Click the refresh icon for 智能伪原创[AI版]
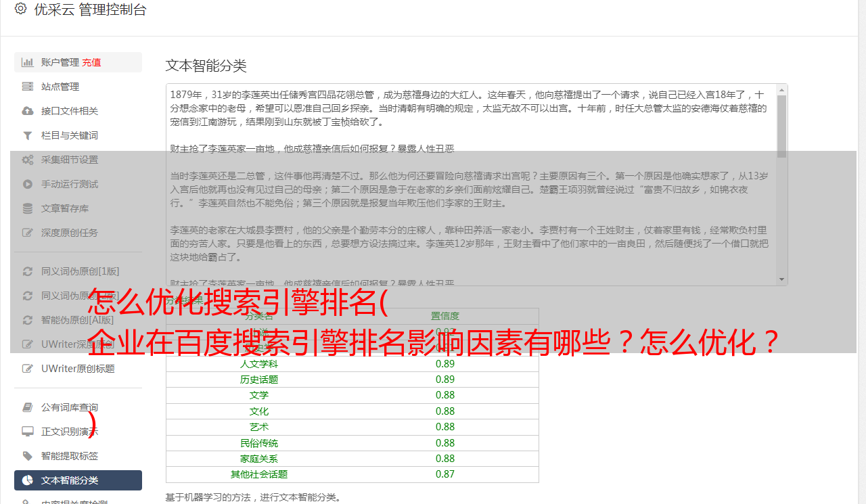 click(28, 320)
